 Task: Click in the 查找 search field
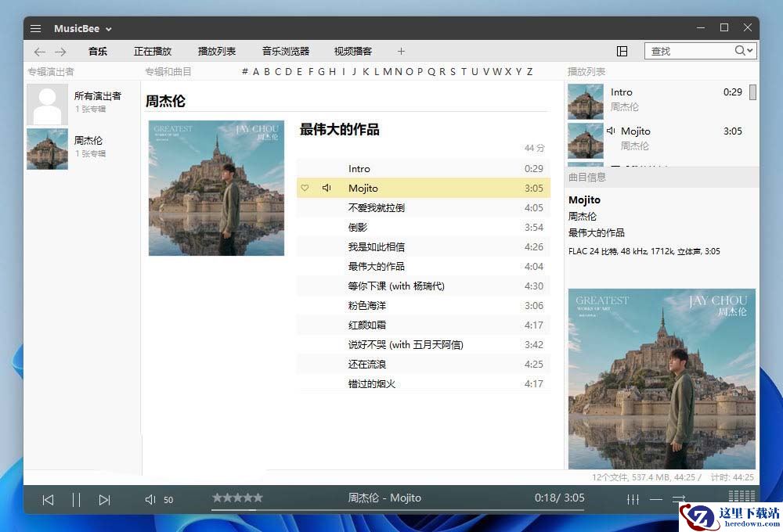(x=689, y=51)
